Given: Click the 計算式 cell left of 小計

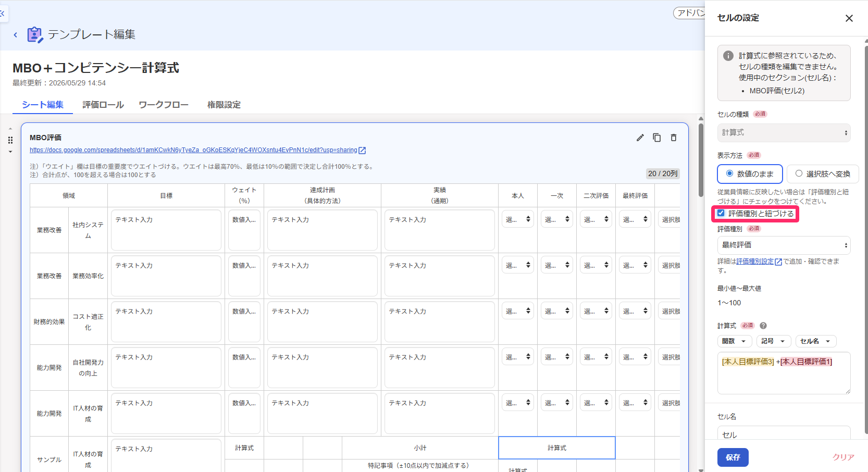Looking at the screenshot, I should [244, 448].
